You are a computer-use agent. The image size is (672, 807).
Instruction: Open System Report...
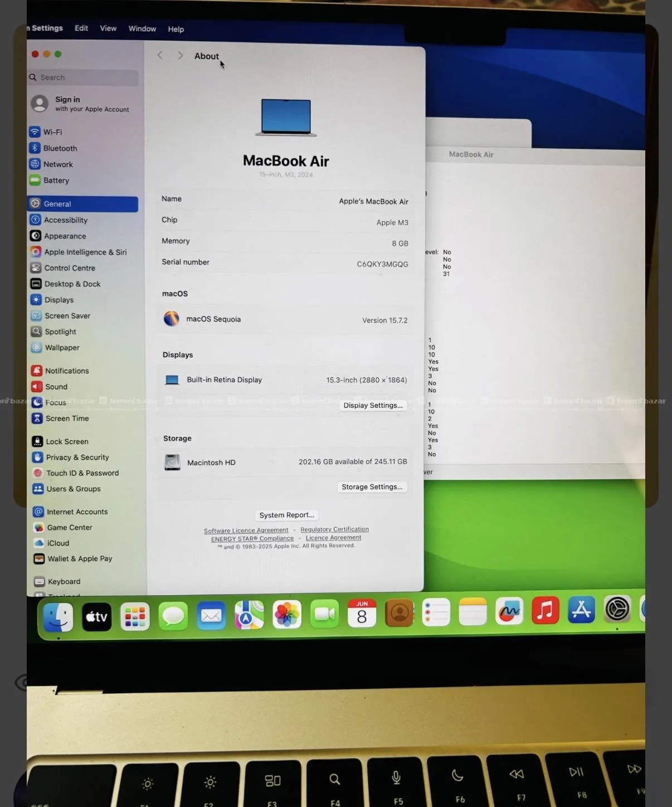coord(286,515)
